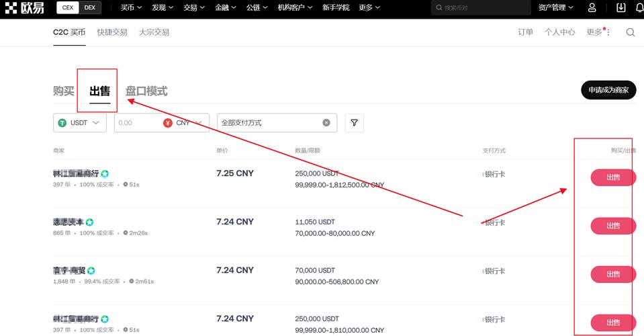644x336 pixels.
Task: Click 申请成为商家 button
Action: pyautogui.click(x=608, y=90)
